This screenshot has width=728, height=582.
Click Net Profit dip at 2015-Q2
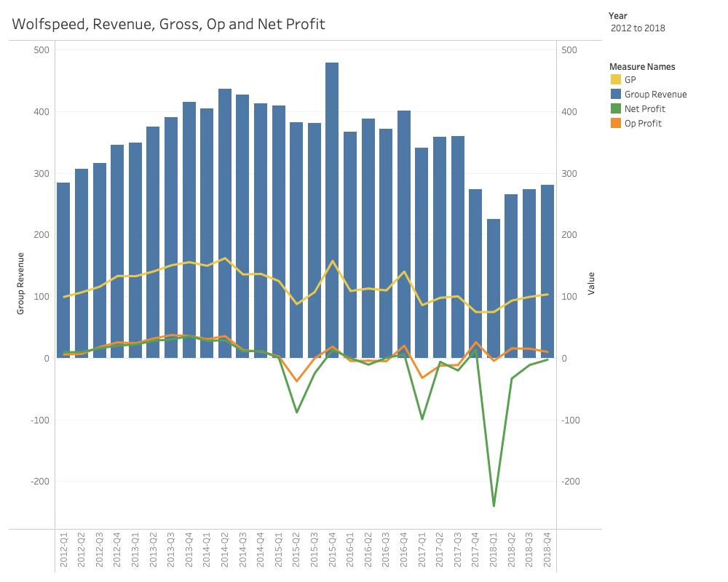[x=297, y=412]
